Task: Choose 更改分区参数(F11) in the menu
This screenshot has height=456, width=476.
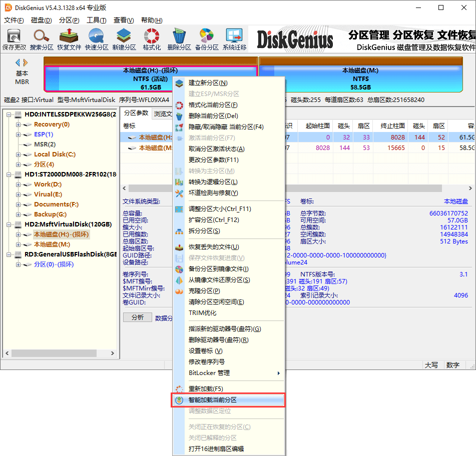Action: (228, 160)
